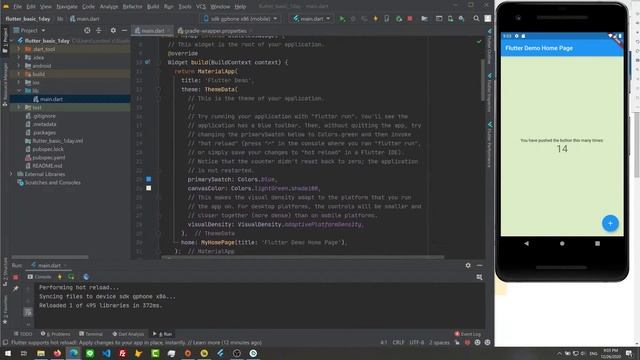640x360 pixels.
Task: Tap the emulator recents square button
Action: (x=598, y=243)
